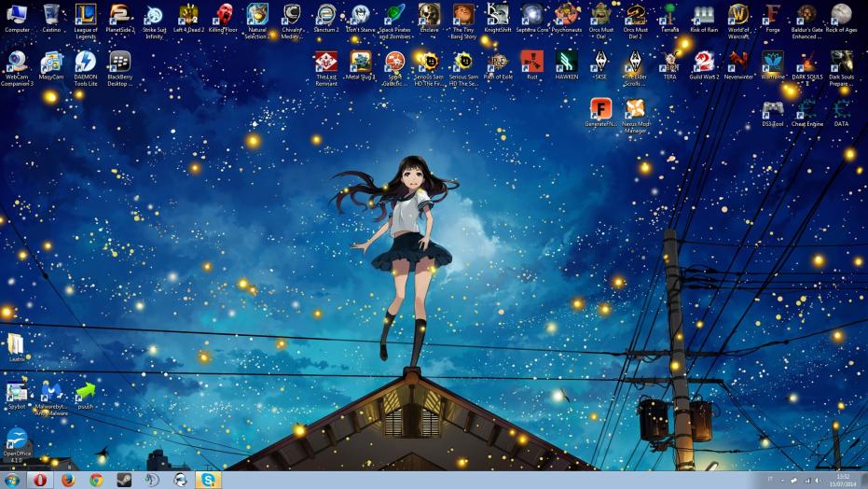Select the Terraria shortcut

[x=669, y=19]
